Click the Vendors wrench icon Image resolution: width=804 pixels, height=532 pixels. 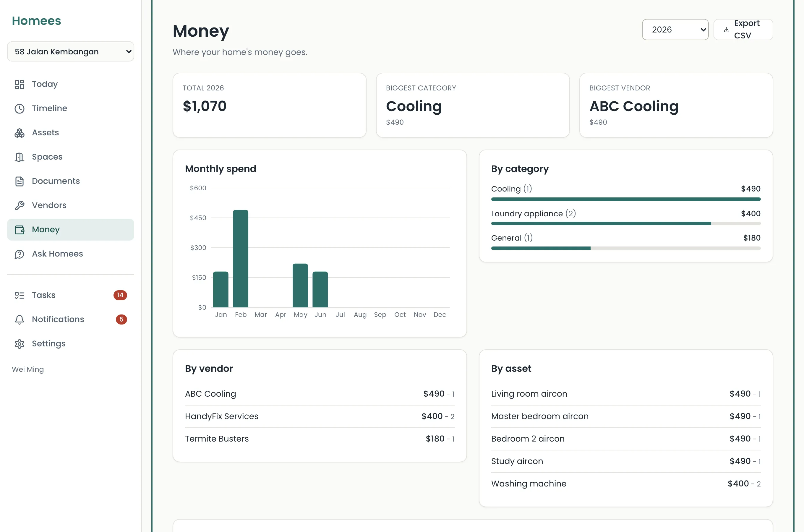(19, 205)
